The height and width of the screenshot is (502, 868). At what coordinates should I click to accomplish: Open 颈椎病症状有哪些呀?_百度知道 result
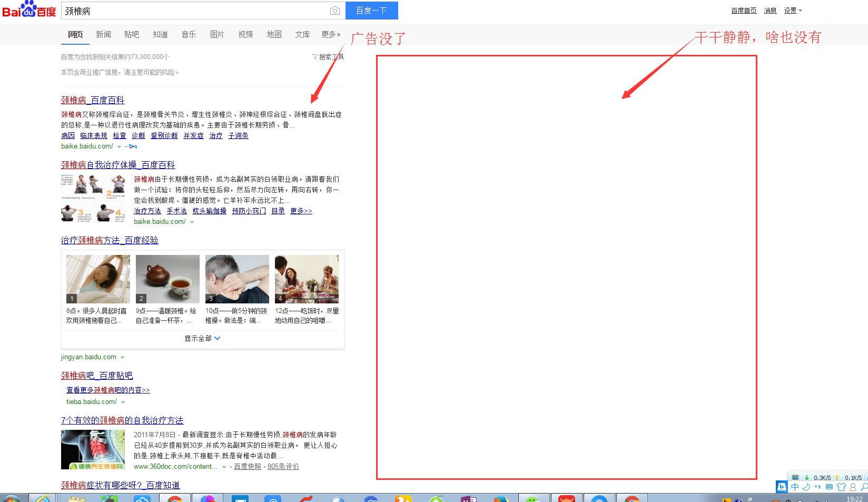pyautogui.click(x=121, y=485)
